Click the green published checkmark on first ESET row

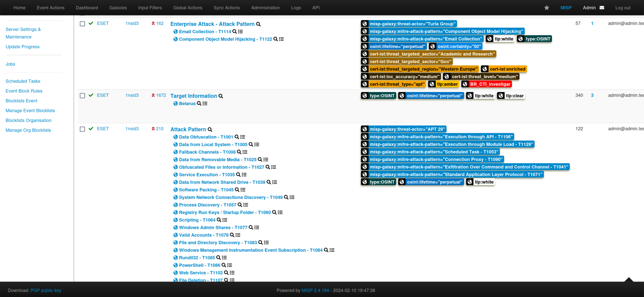click(x=90, y=23)
